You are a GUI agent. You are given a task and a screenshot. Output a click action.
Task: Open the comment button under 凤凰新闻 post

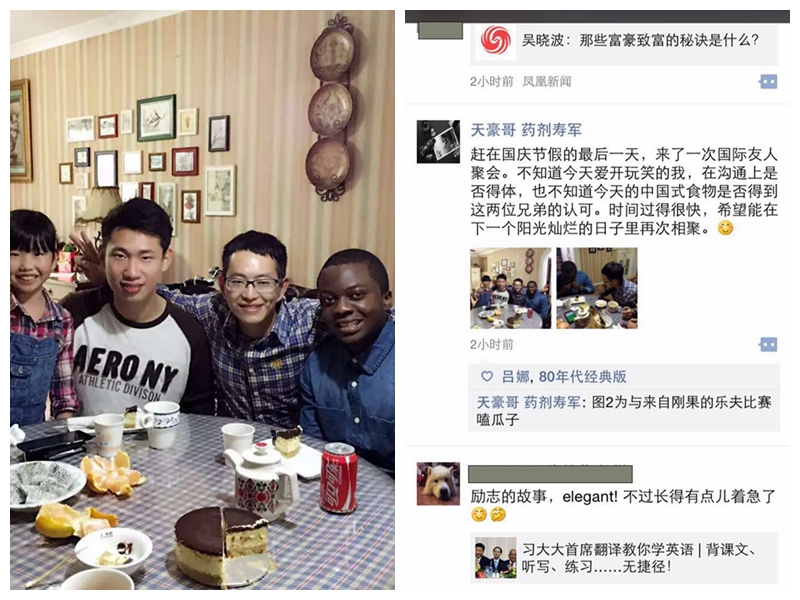click(x=768, y=82)
